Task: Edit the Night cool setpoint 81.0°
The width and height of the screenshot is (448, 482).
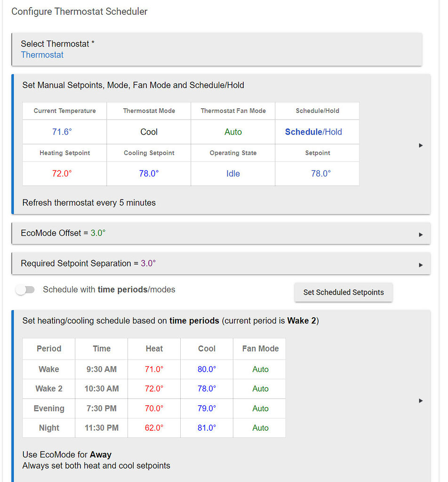Action: pyautogui.click(x=206, y=428)
